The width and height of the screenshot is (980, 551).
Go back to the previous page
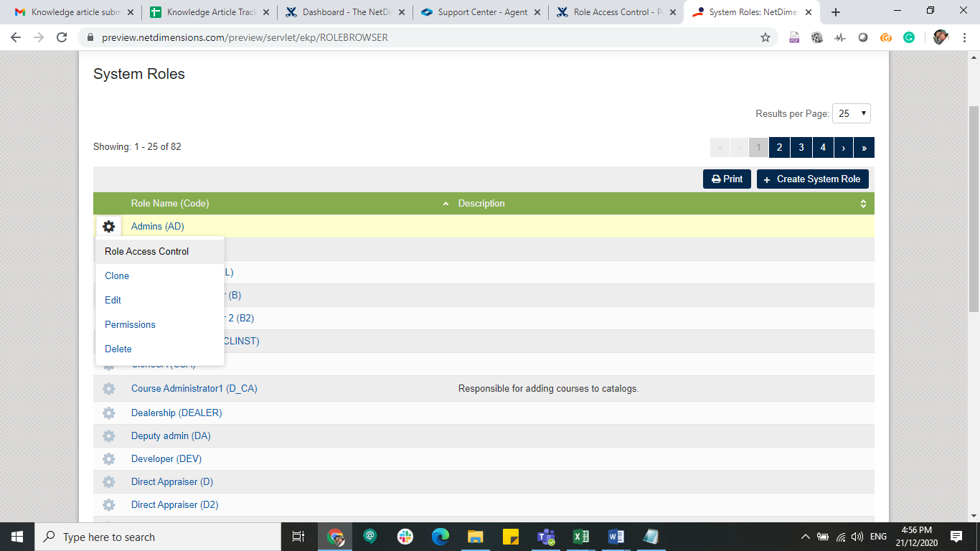pyautogui.click(x=16, y=37)
